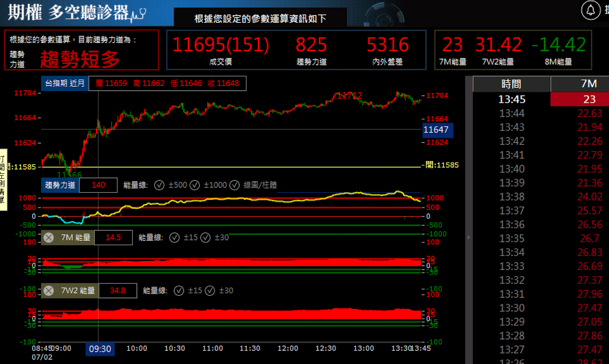The width and height of the screenshot is (609, 364).
Task: Select 台指期 近月 contract label
Action: coord(65,83)
